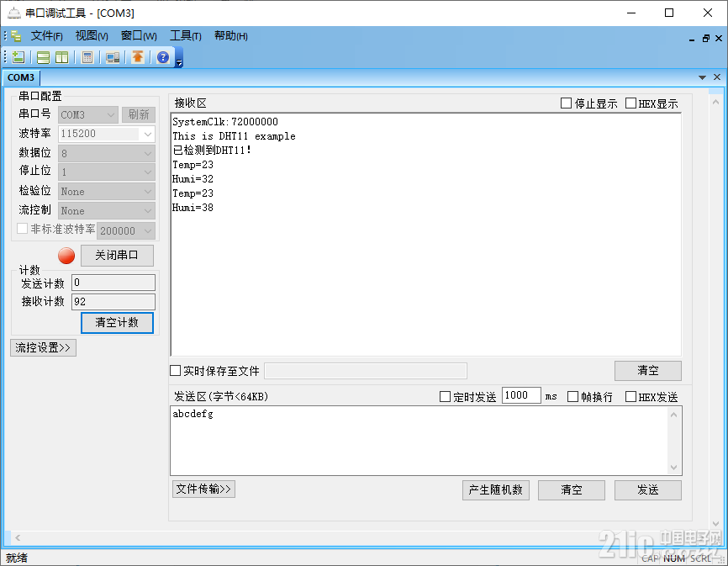The width and height of the screenshot is (728, 566).
Task: Open the tab list dropdown arrow
Action: tap(702, 77)
